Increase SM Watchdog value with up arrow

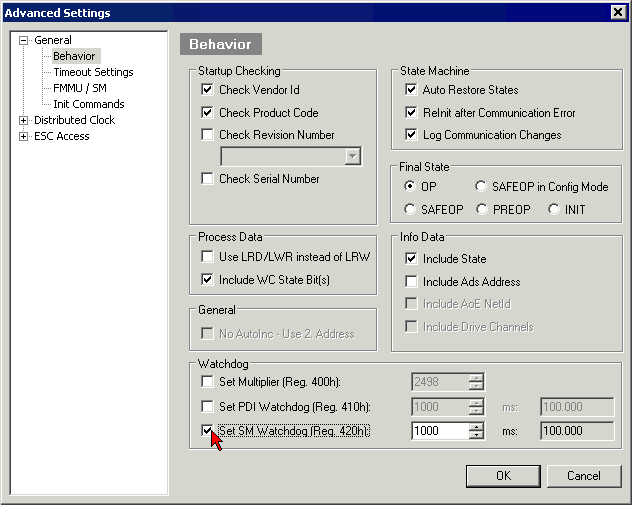(477, 427)
